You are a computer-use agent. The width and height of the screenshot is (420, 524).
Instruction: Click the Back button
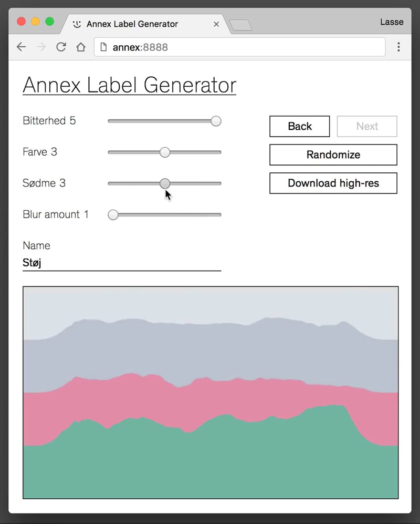(x=299, y=126)
